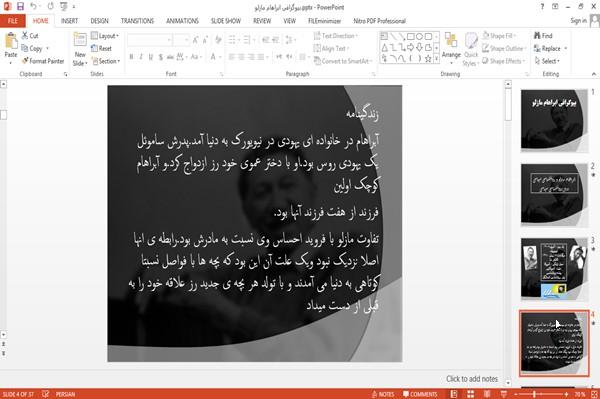Click Replace in the Editing group
Image resolution: width=600 pixels, height=399 pixels.
pyautogui.click(x=551, y=48)
